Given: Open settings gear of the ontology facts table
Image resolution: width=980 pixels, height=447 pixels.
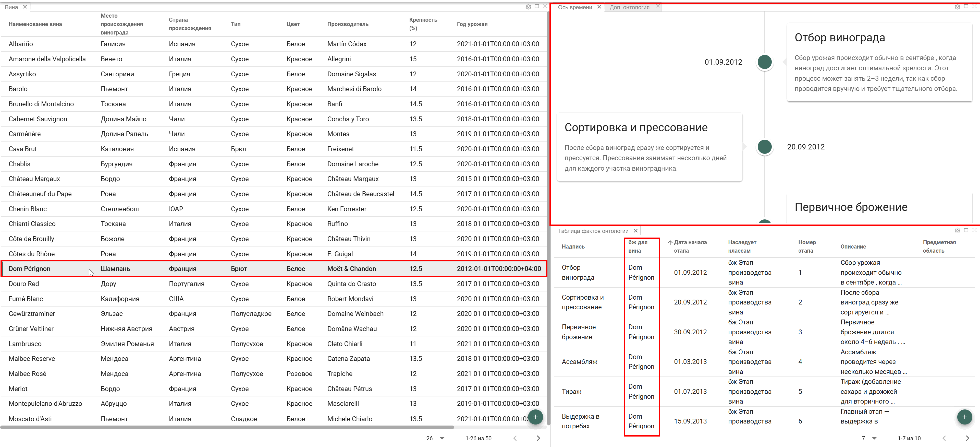Looking at the screenshot, I should click(x=957, y=230).
